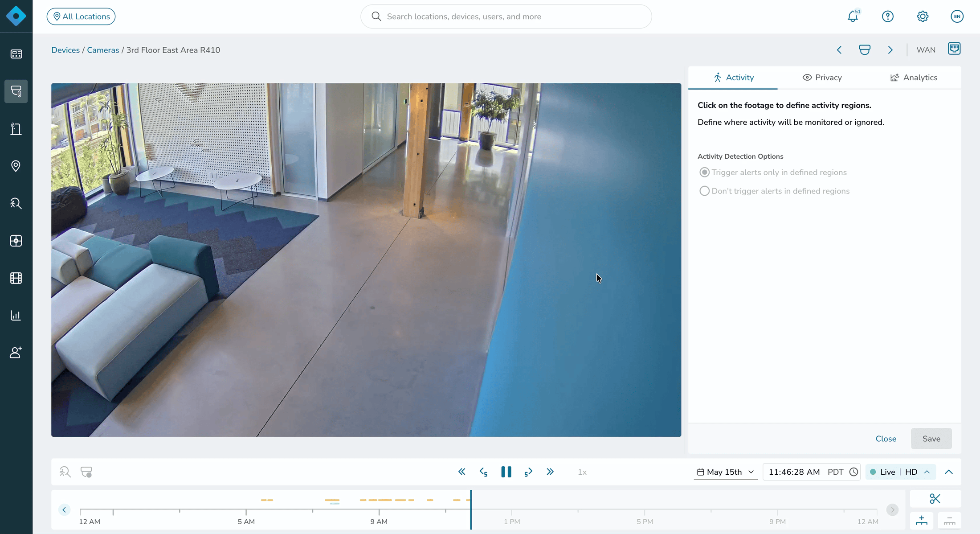Open the notifications bell
This screenshot has height=534, width=980.
[853, 16]
